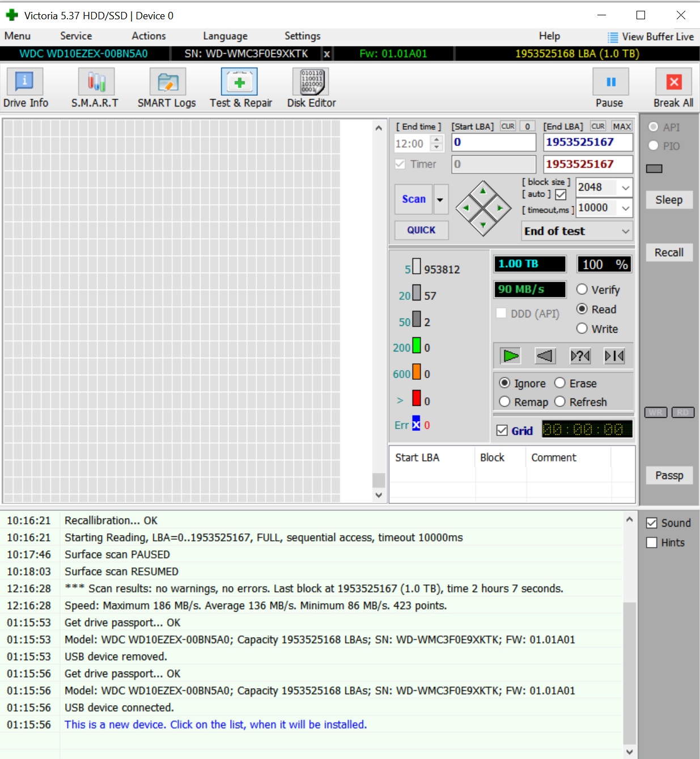Click the Sleep button
The image size is (700, 759).
pos(669,200)
